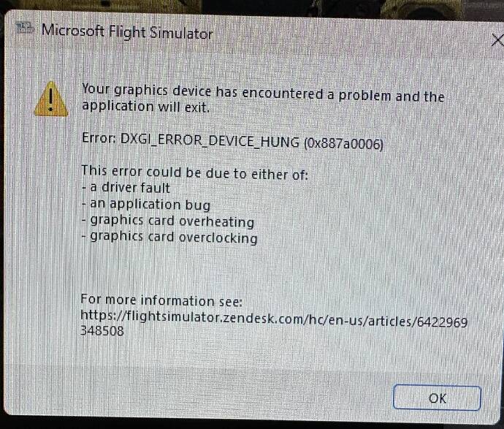Click the 'a driver fault' cause line
The height and width of the screenshot is (429, 504).
[x=126, y=188]
